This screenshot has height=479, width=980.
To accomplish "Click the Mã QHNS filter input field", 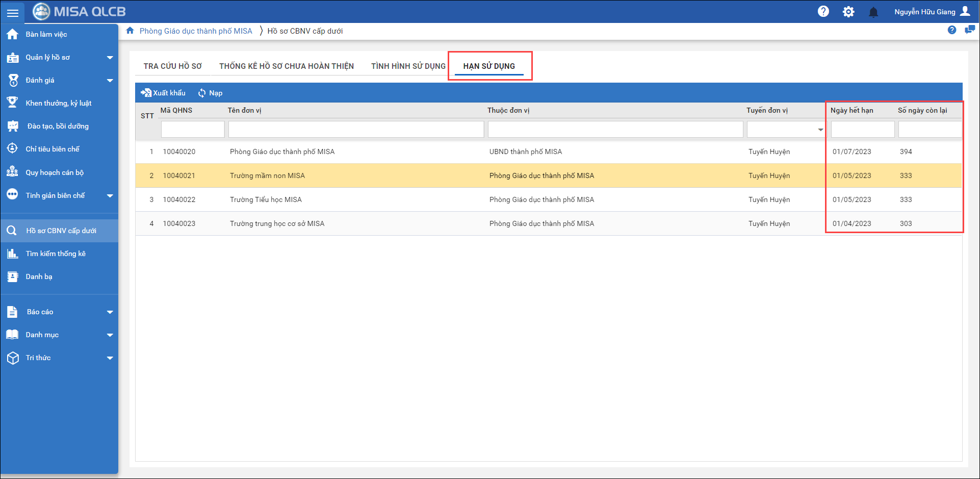I will pos(193,130).
